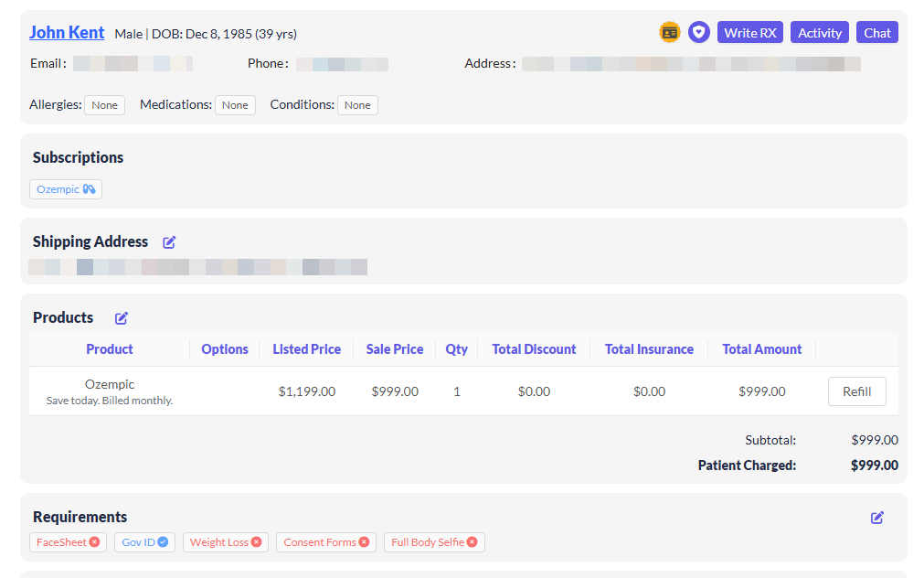
Task: Click the Allergies None tag
Action: [x=104, y=105]
